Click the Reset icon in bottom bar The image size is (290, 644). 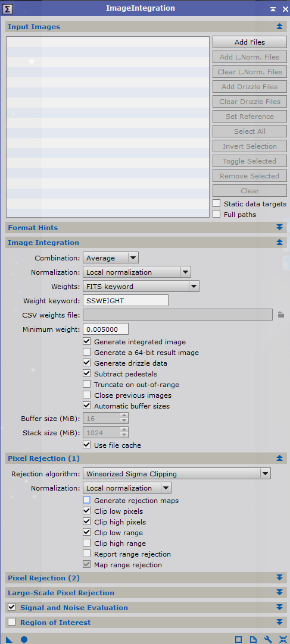[283, 639]
